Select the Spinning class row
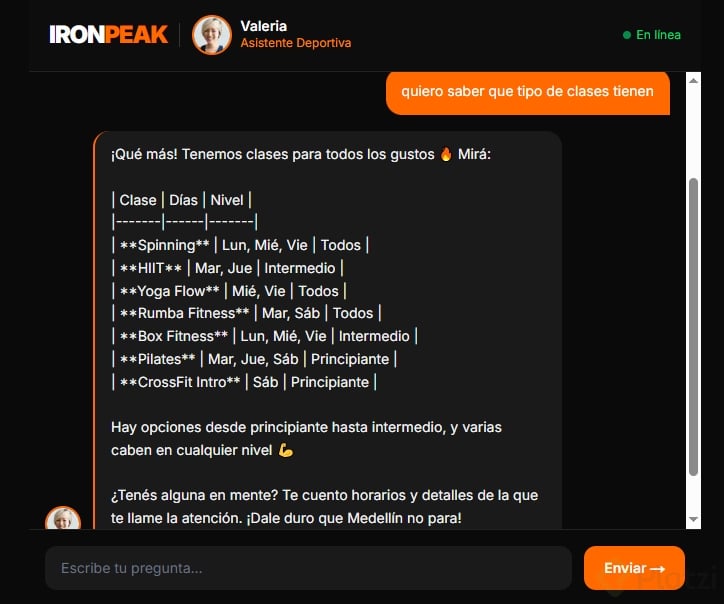724x604 pixels. pos(241,245)
